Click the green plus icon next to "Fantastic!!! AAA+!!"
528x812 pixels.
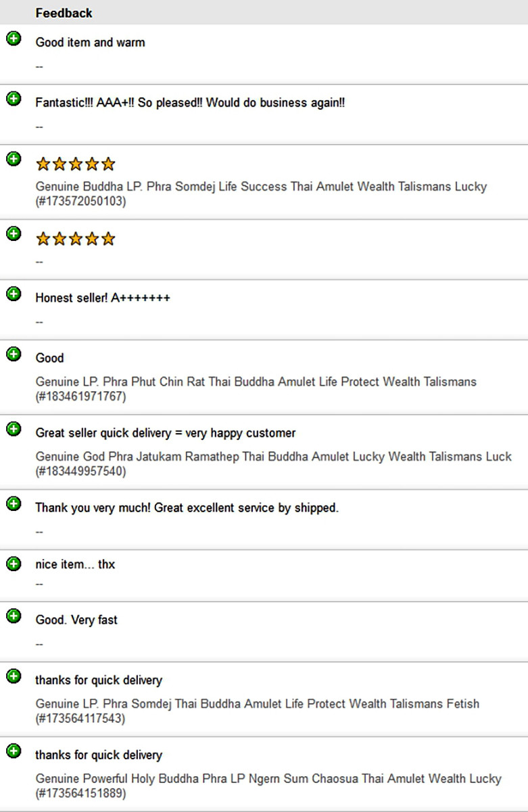pyautogui.click(x=14, y=99)
